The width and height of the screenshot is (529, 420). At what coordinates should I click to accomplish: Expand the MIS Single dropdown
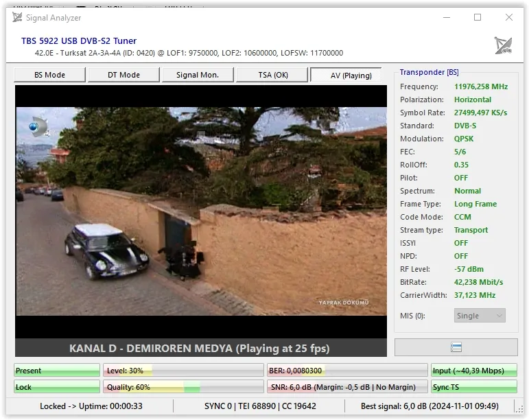point(480,316)
